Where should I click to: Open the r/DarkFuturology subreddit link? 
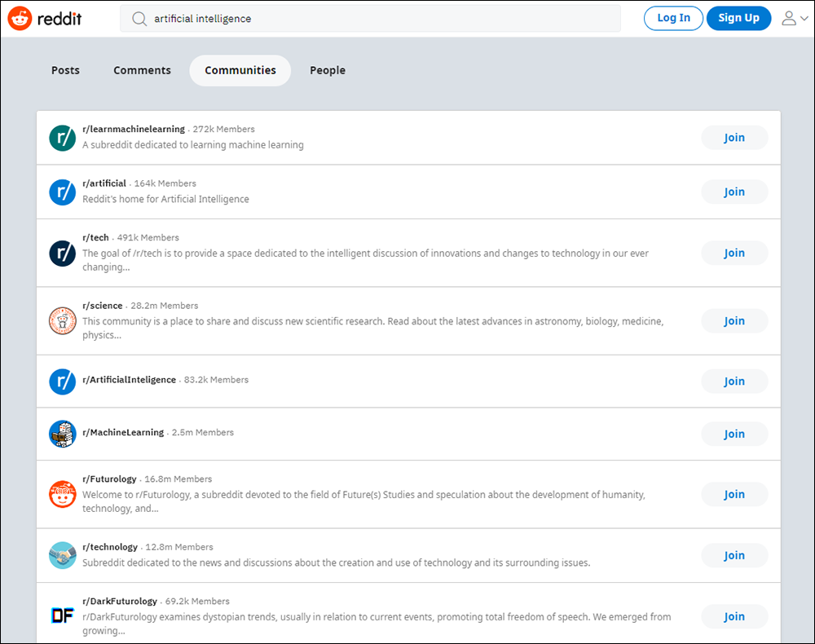pyautogui.click(x=120, y=602)
